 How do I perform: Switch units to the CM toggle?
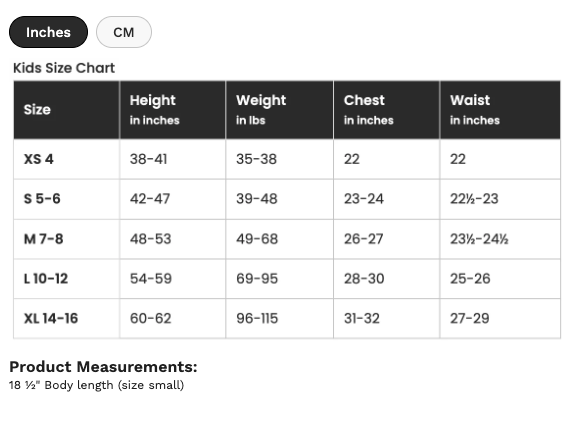click(124, 32)
